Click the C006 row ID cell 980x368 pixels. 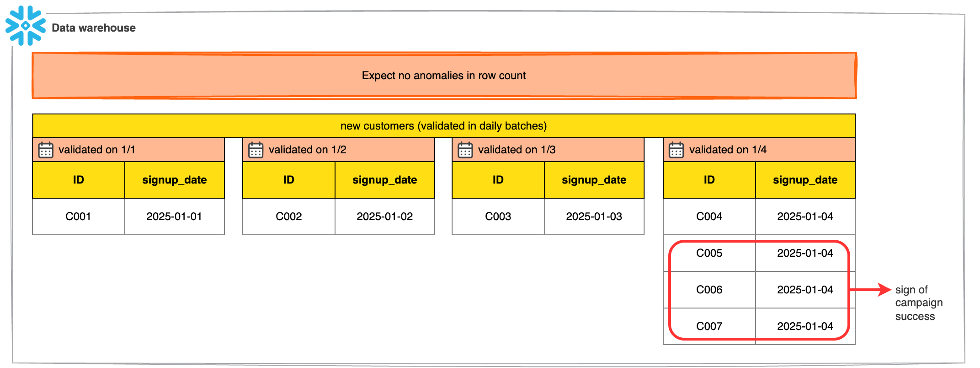[709, 290]
